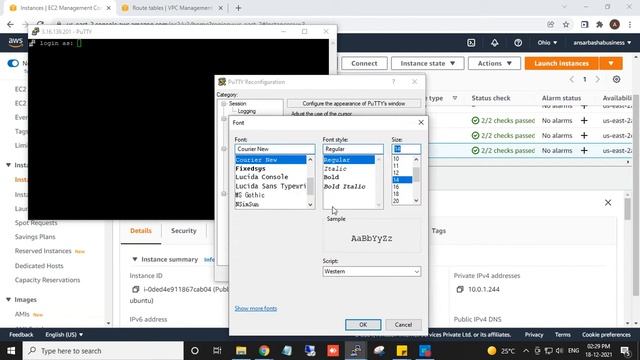
Task: Select Session in PuTTY category tree
Action: (x=238, y=104)
